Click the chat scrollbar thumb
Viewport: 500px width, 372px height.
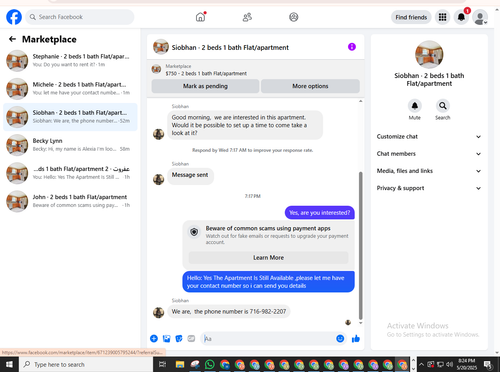pyautogui.click(x=360, y=246)
